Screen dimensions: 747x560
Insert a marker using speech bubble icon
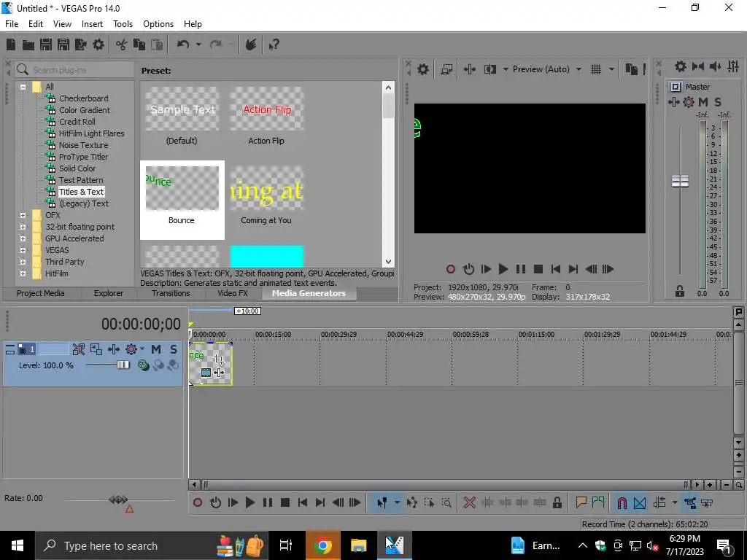pos(581,502)
